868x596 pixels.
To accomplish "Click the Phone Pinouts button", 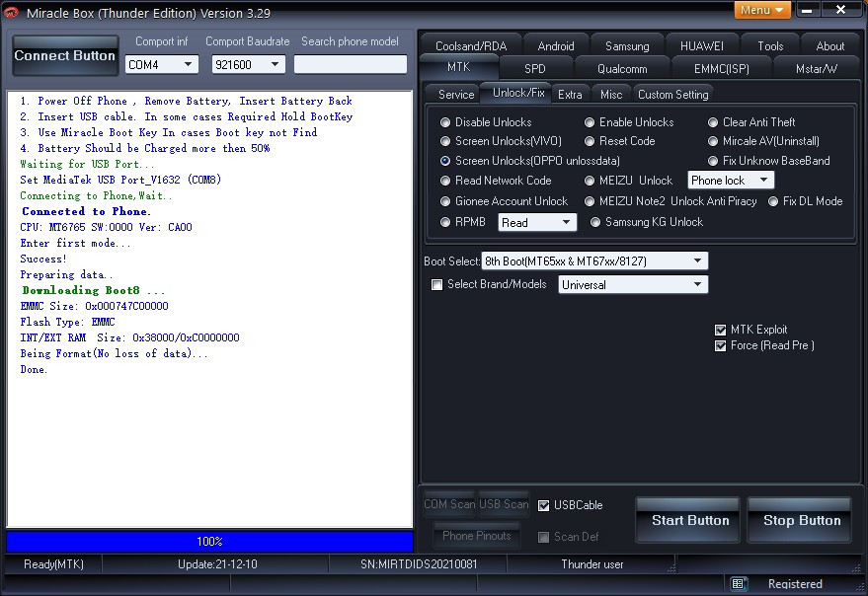I will pos(477,535).
